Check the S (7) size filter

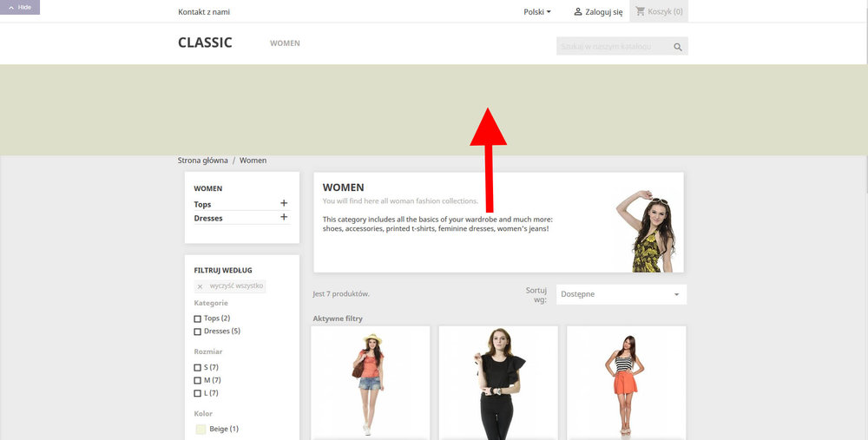[x=198, y=367]
